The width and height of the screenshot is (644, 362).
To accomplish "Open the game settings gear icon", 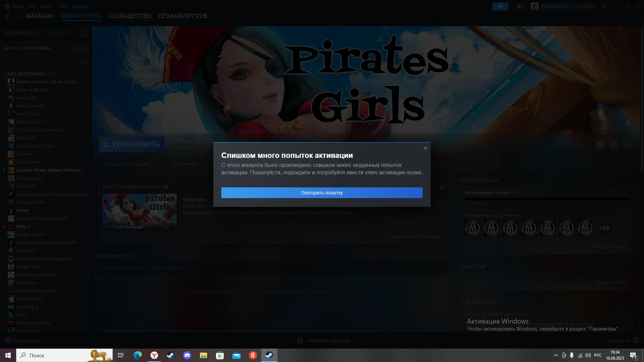I will (x=600, y=144).
